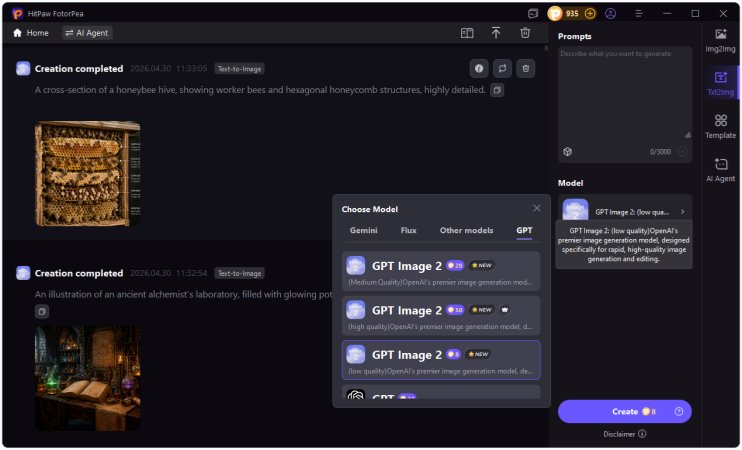Open the honeybee hive image thumbnail
The image size is (742, 450).
click(x=88, y=173)
